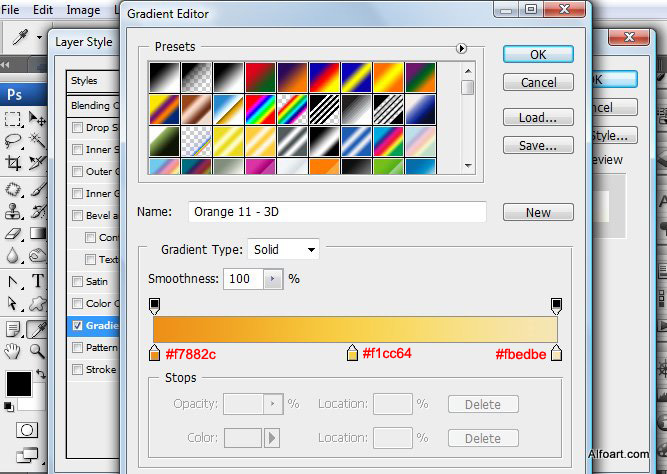667x474 pixels.
Task: Select the Zoom magnifier tool
Action: point(38,351)
